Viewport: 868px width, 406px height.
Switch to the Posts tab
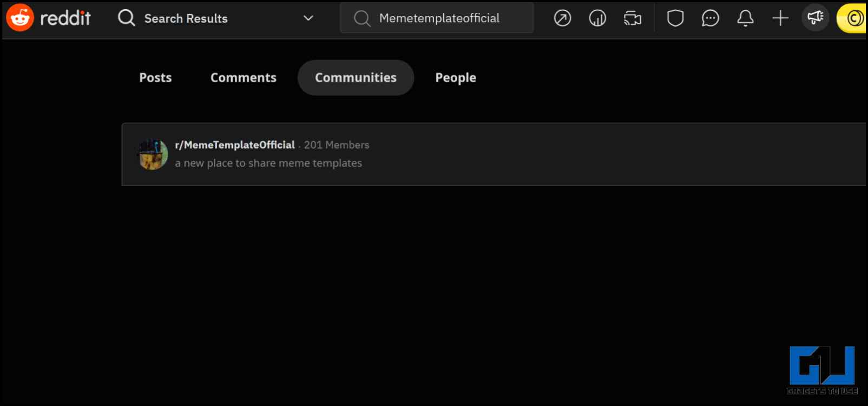(155, 78)
